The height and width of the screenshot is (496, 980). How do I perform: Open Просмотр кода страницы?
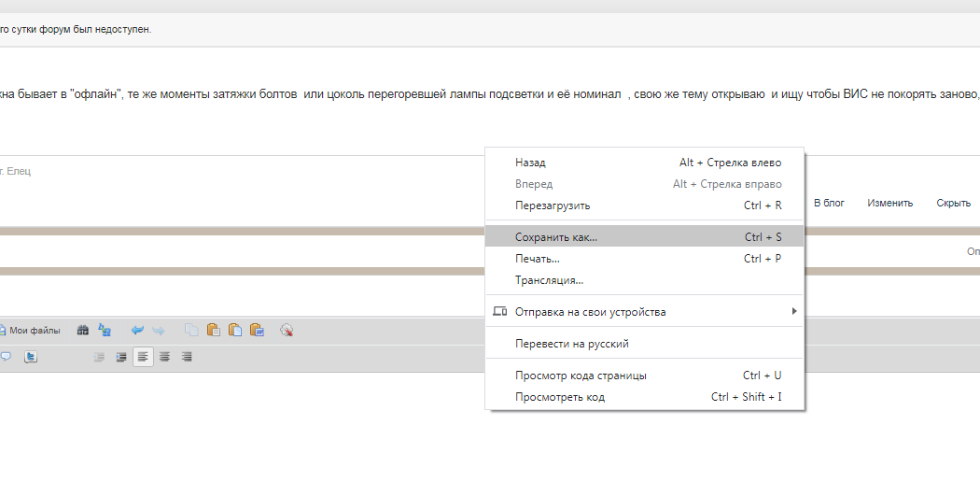click(644, 376)
